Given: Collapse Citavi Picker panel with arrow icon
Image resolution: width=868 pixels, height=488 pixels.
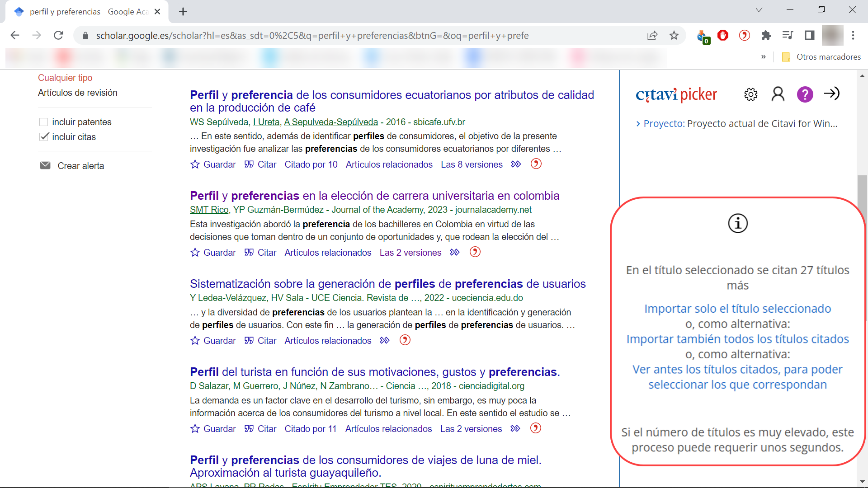Looking at the screenshot, I should point(831,94).
